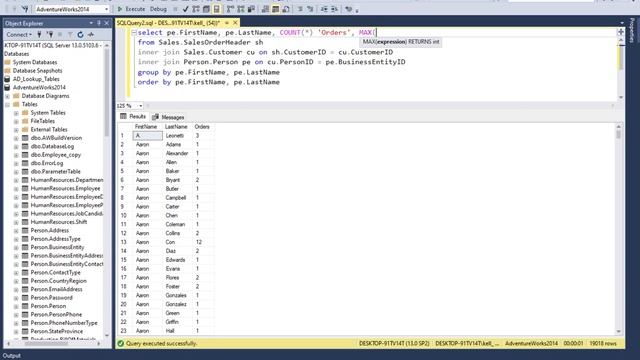Open Activity Monitor from Object Explorer toolbar

point(91,35)
